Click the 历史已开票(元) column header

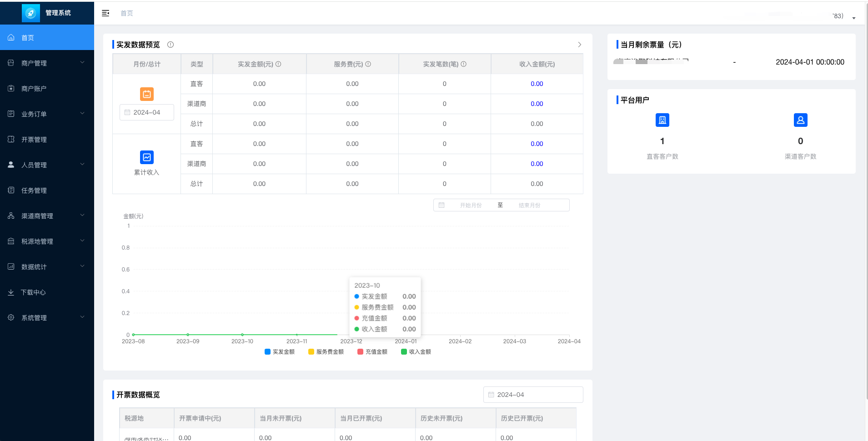[x=536, y=418]
